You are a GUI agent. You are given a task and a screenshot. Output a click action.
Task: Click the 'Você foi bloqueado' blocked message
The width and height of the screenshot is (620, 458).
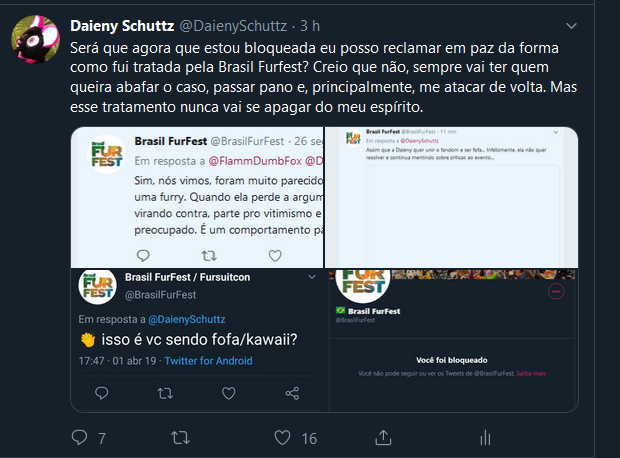pos(451,359)
